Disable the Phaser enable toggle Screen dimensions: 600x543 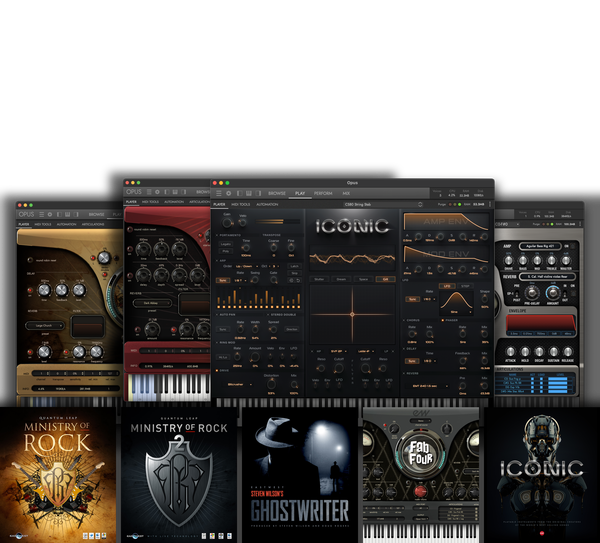click(x=443, y=320)
